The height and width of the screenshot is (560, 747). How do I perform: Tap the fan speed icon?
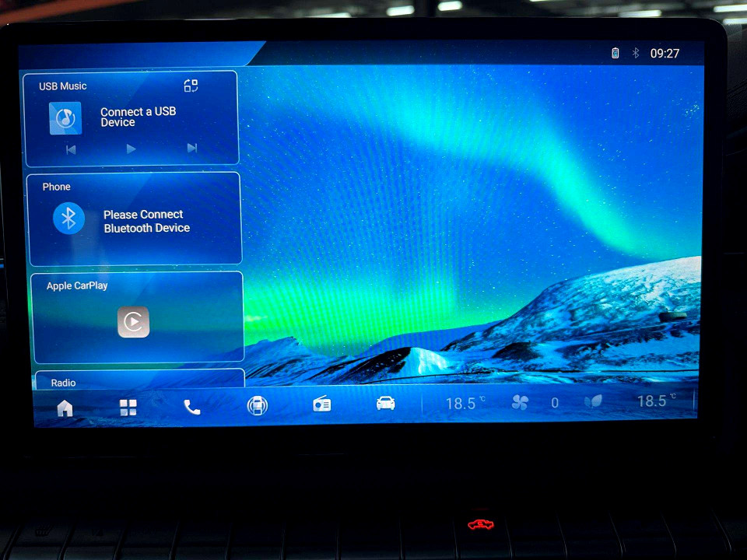[520, 402]
